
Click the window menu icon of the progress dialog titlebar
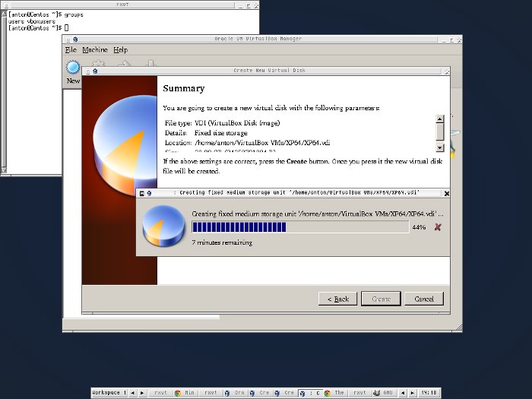click(x=142, y=193)
